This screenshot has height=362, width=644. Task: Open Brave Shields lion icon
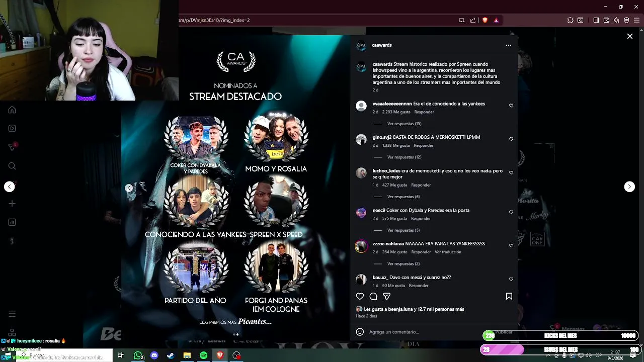coord(485,20)
